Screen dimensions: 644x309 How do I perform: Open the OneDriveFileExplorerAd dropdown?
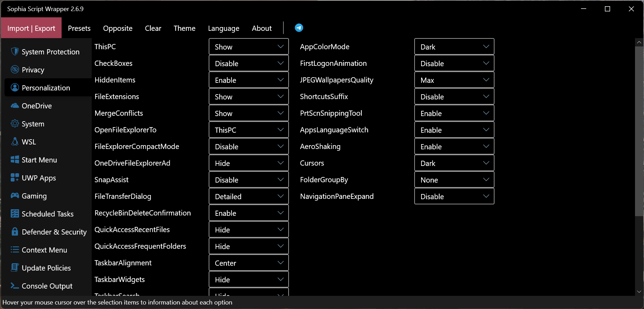click(249, 163)
